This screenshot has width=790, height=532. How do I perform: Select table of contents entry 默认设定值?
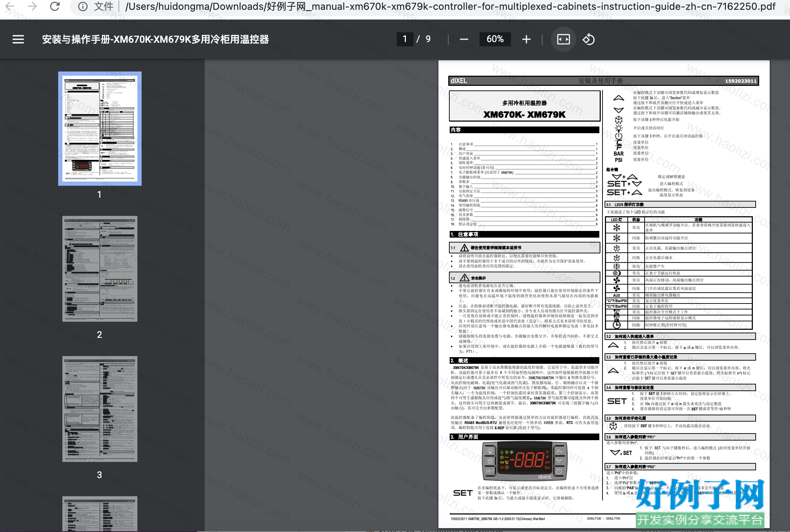click(468, 224)
